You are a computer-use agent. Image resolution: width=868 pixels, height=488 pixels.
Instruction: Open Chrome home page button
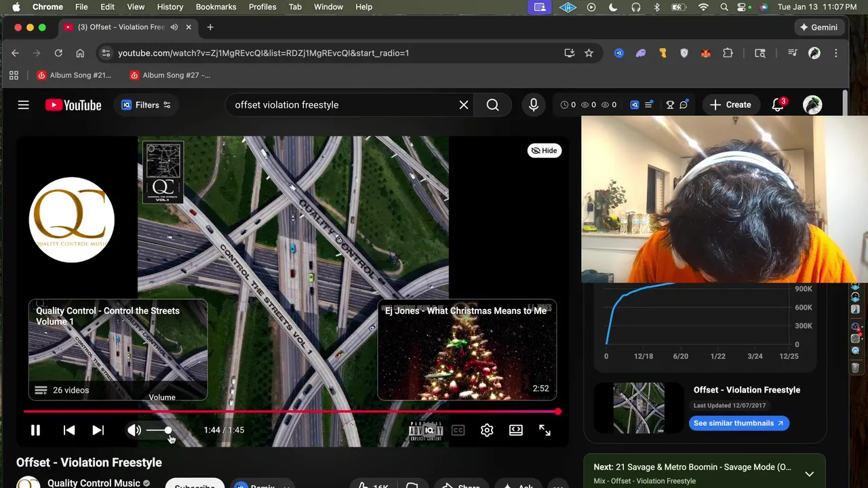click(80, 53)
